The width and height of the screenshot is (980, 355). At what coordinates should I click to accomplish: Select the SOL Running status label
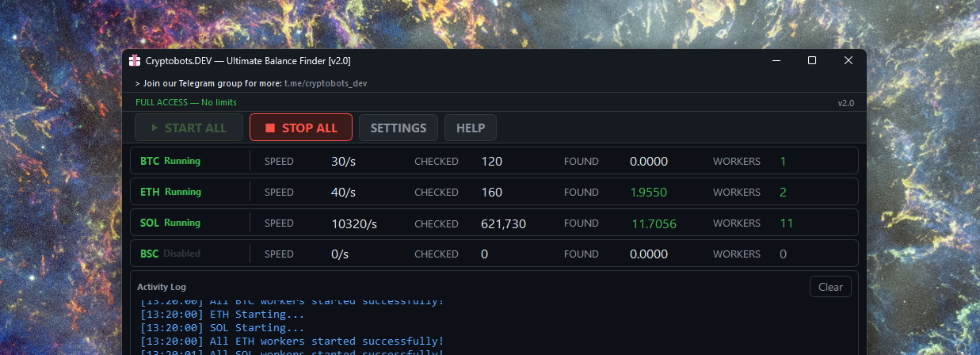click(182, 223)
